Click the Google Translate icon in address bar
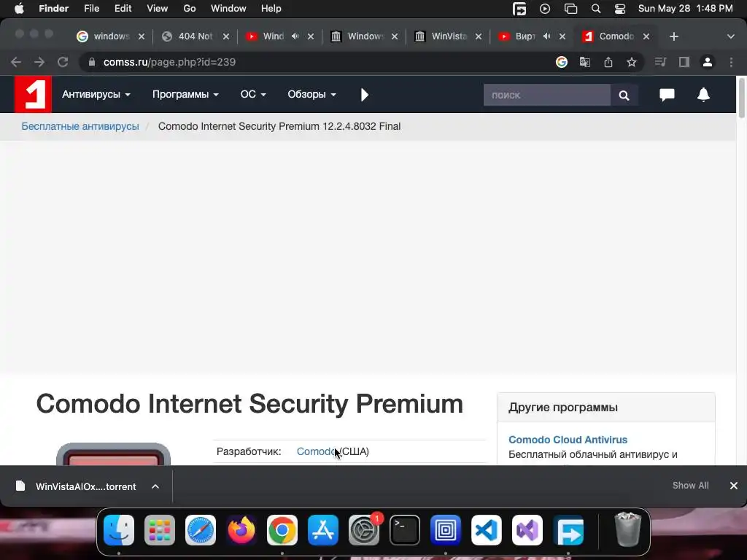 tap(584, 62)
